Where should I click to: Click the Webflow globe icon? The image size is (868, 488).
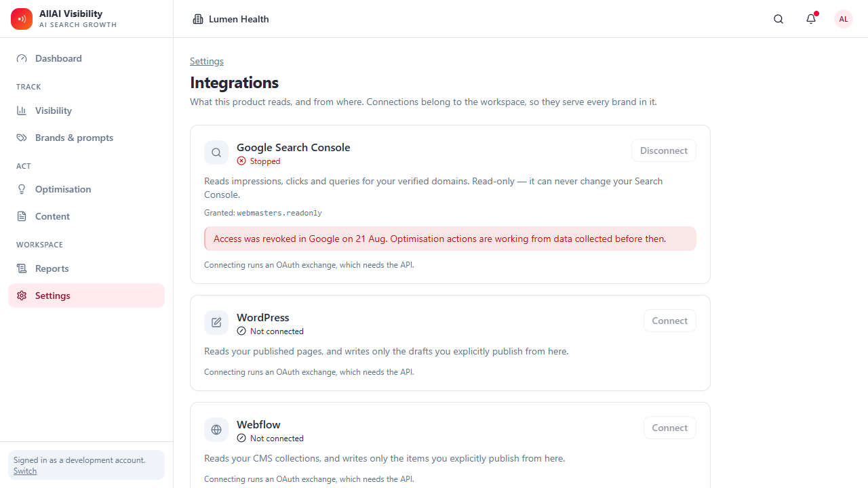(216, 430)
